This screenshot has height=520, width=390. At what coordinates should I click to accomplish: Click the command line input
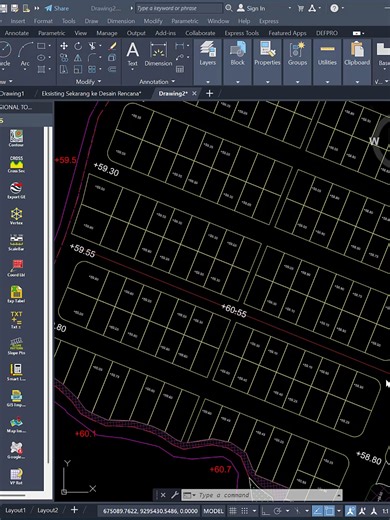260,495
